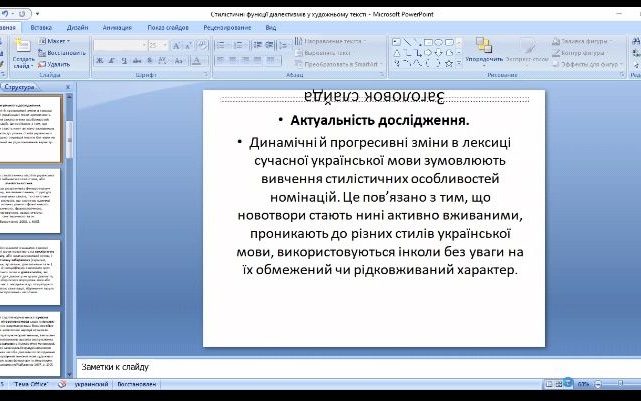Image resolution: width=641 pixels, height=401 pixels.
Task: Click the bulleted list icon
Action: coord(222,46)
